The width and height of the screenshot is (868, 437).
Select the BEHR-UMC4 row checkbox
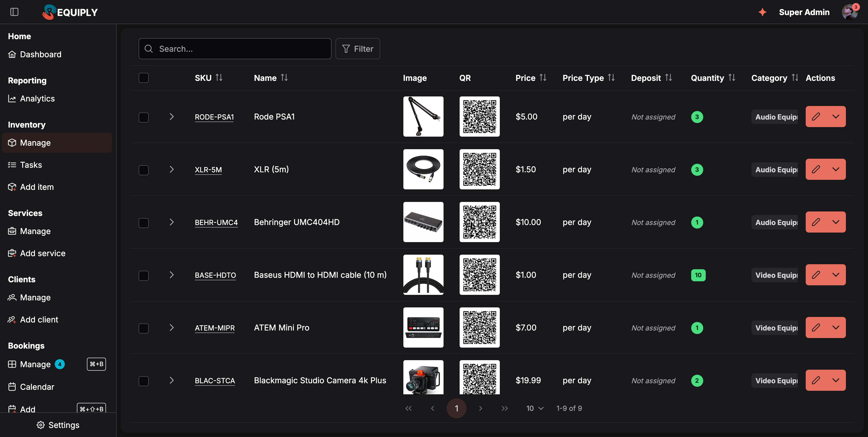pyautogui.click(x=144, y=223)
